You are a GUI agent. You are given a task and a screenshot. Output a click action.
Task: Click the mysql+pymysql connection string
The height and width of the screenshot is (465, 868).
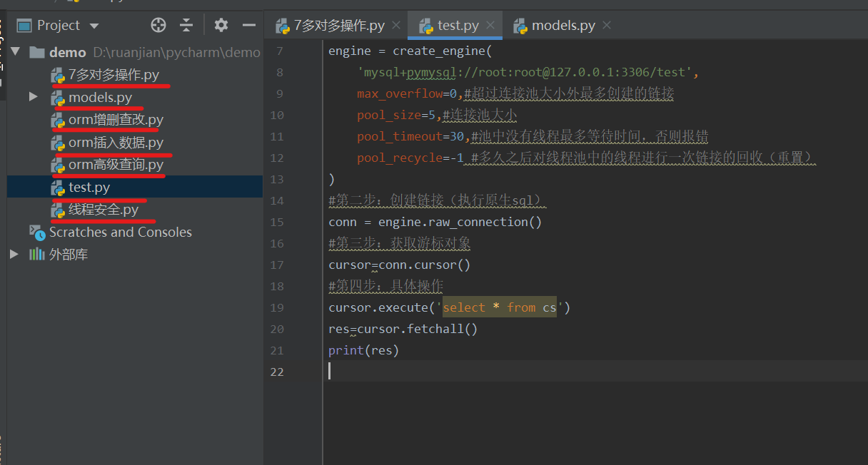[x=525, y=72]
